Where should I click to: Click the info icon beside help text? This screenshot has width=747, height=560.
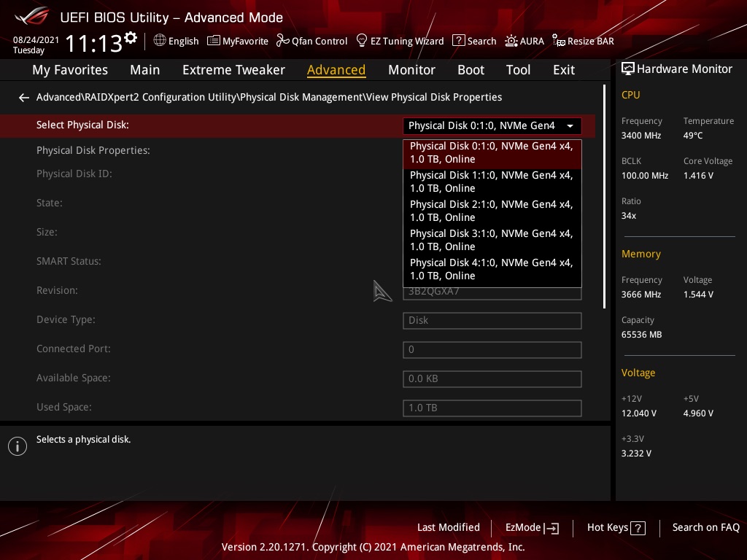[x=18, y=446]
